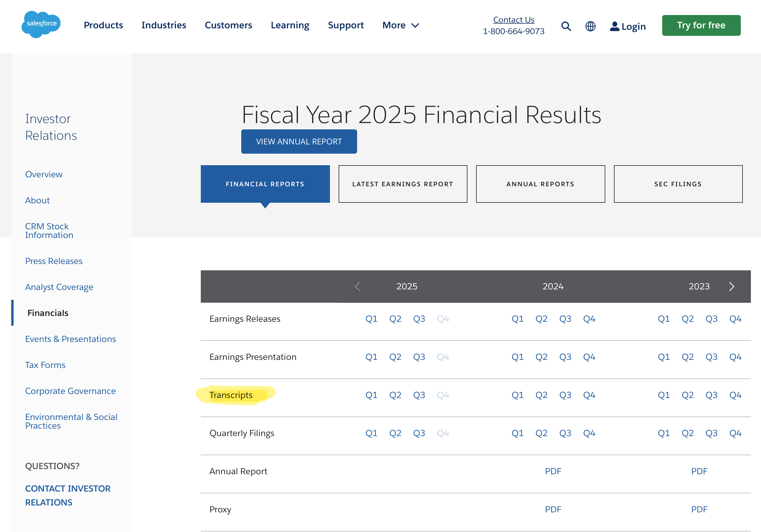The height and width of the screenshot is (532, 761).
Task: Open 2024 Annual Report PDF
Action: point(553,471)
